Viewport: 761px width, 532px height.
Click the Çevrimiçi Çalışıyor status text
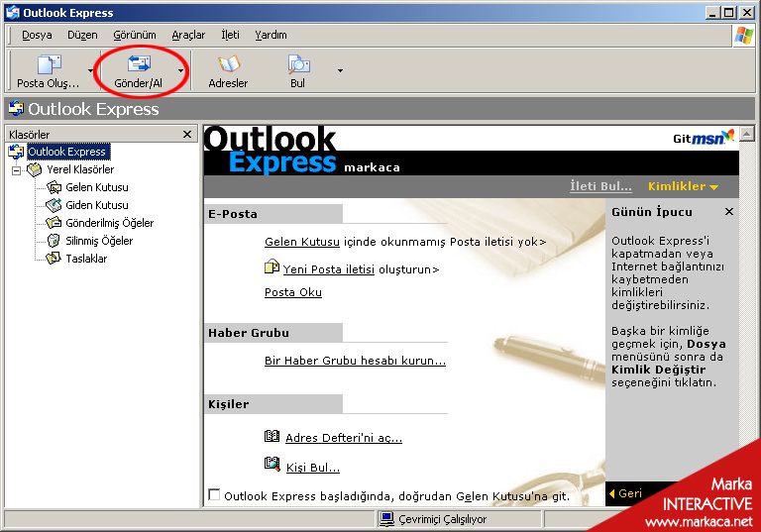click(442, 519)
